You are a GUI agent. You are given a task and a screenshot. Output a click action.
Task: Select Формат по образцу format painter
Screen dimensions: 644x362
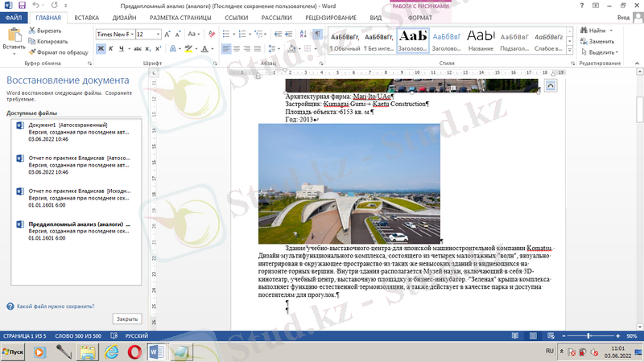[57, 51]
